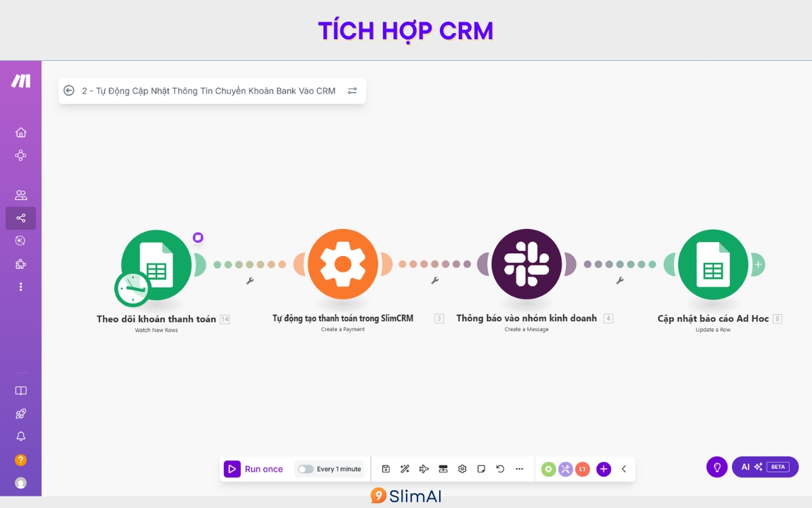Open the Home page in sidebar
Screen dimensions: 812x508
[x=21, y=132]
